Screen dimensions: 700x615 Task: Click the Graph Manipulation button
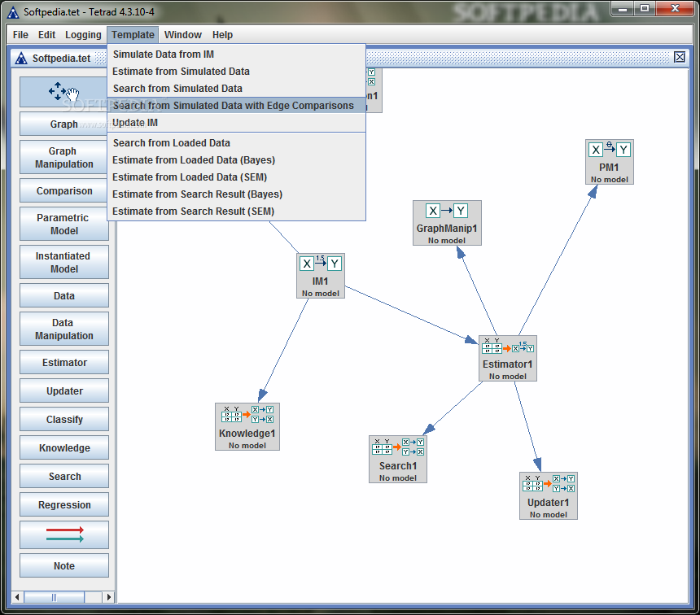(x=63, y=158)
